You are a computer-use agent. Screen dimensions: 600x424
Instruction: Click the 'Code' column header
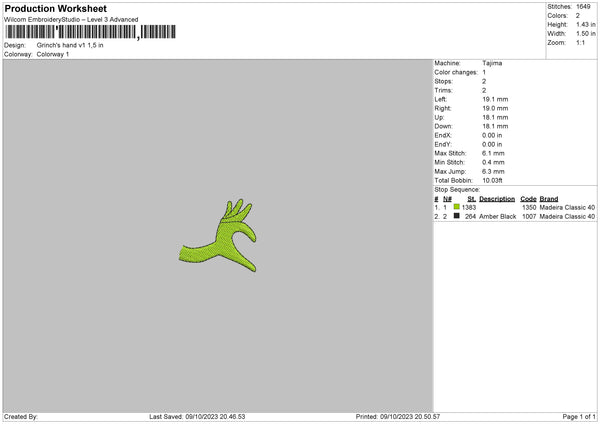point(528,199)
